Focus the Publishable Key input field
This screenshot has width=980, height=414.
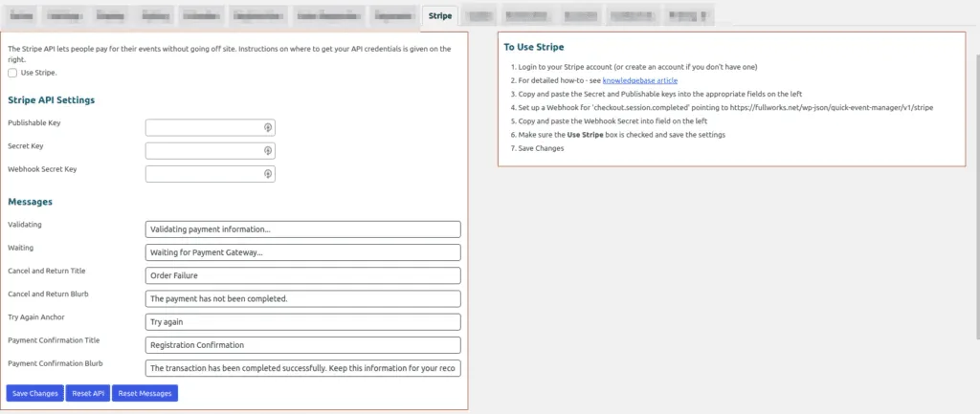(x=210, y=127)
